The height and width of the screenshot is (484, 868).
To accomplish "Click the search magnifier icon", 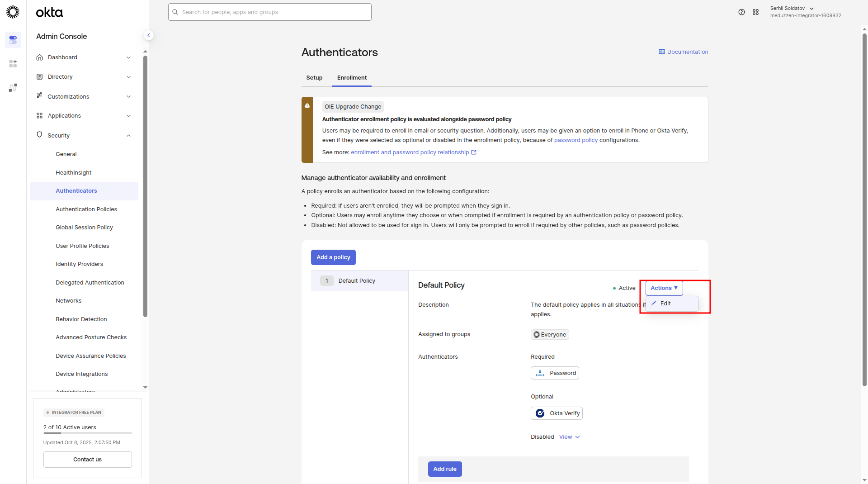I will pos(175,12).
